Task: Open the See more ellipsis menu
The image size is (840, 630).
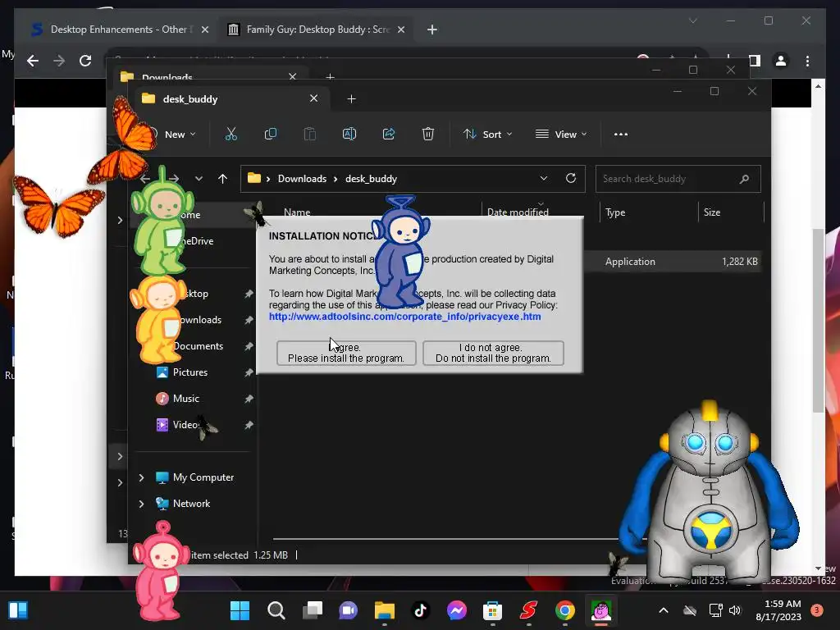Action: pos(621,135)
